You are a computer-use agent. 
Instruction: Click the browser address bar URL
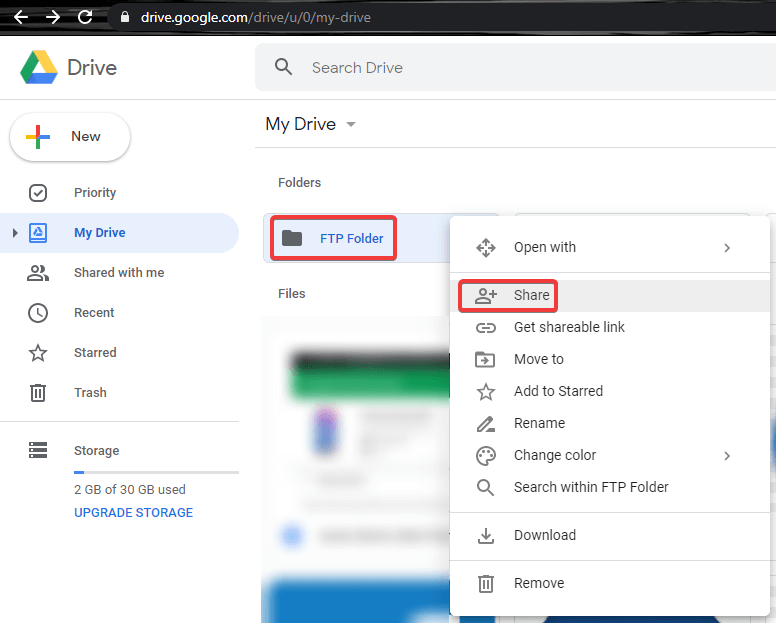click(x=255, y=17)
